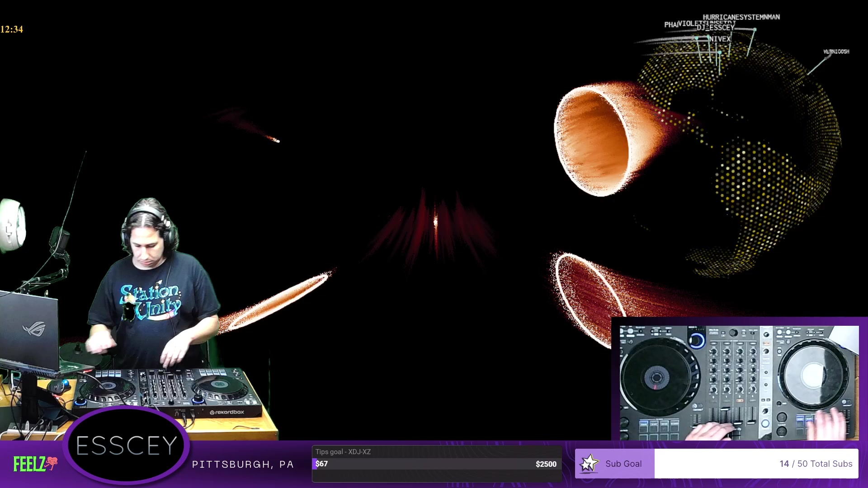Click the NIVEX label on the globe
The width and height of the screenshot is (868, 488).
[x=720, y=39]
